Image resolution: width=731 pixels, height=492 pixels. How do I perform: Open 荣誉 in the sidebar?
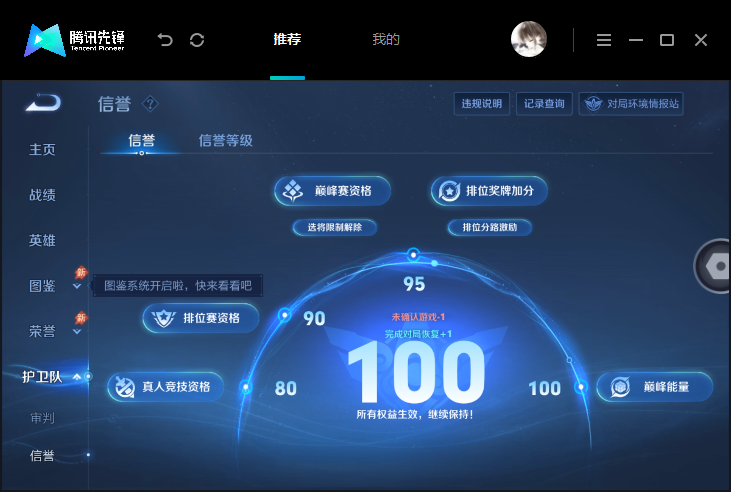pyautogui.click(x=42, y=331)
